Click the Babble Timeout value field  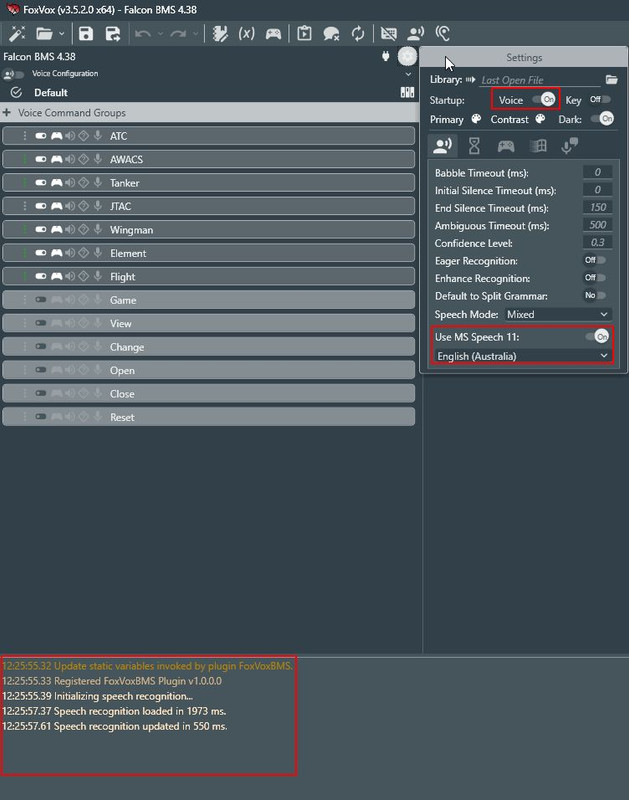[597, 172]
